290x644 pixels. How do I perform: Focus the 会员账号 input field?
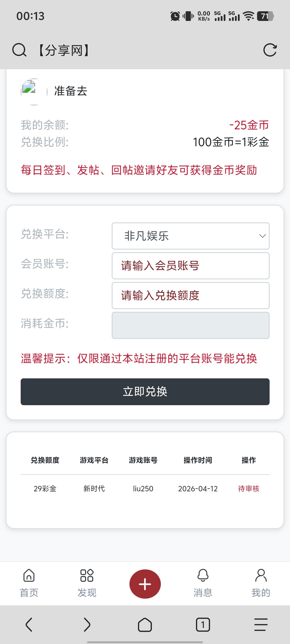point(190,266)
